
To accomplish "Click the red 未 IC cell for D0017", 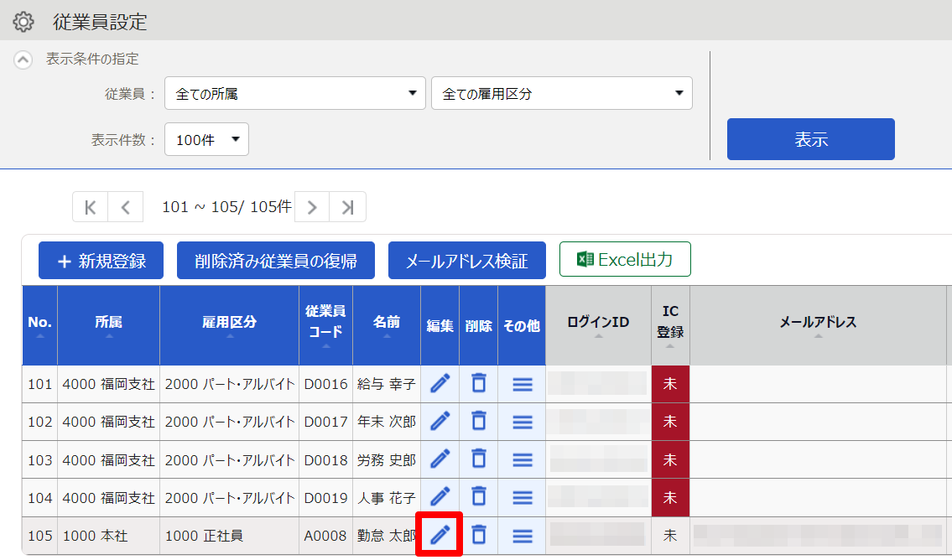I will click(670, 422).
